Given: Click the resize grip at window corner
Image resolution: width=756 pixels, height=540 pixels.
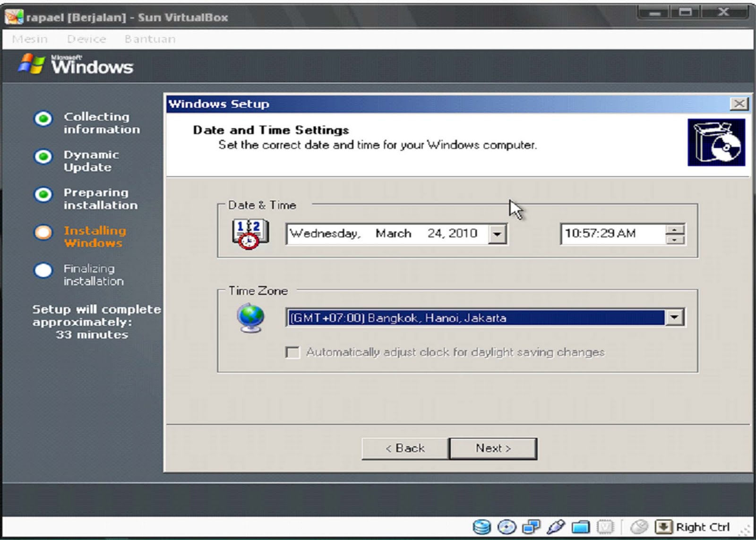Looking at the screenshot, I should point(746,531).
